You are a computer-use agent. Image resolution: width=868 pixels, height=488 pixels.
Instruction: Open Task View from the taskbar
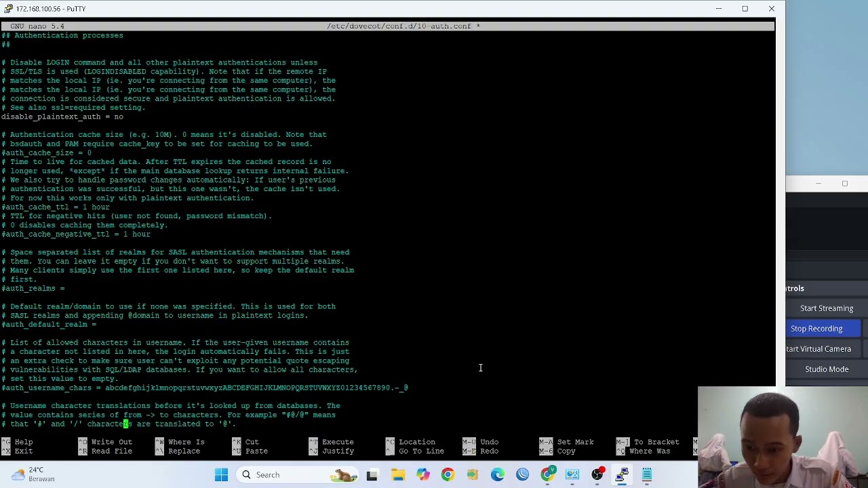372,474
